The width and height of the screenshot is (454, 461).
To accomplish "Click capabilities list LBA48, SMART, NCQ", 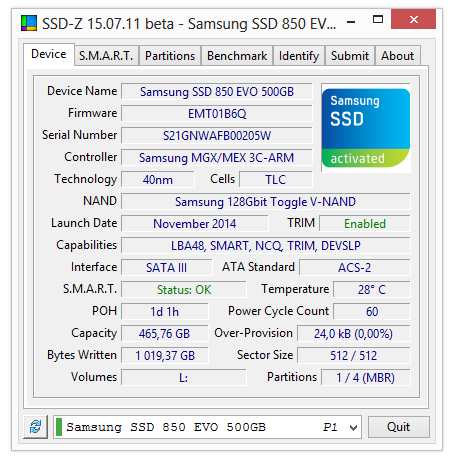I will pos(266,246).
